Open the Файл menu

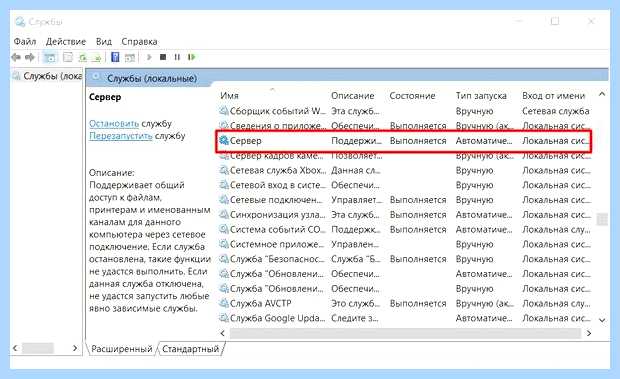point(25,41)
